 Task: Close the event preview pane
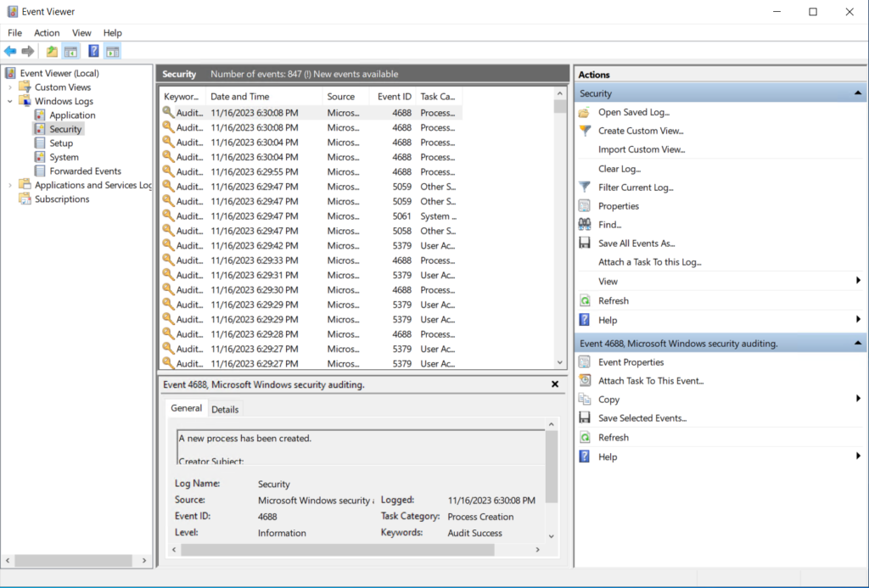555,384
